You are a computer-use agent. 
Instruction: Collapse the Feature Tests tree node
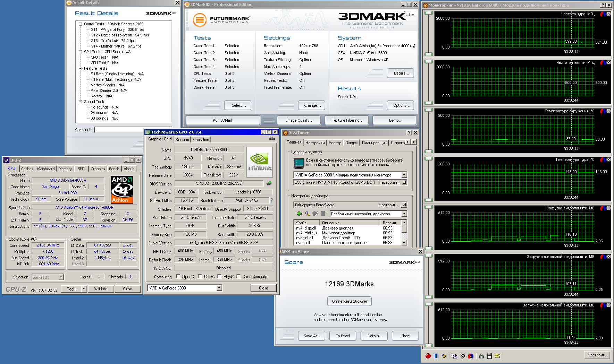pyautogui.click(x=80, y=68)
